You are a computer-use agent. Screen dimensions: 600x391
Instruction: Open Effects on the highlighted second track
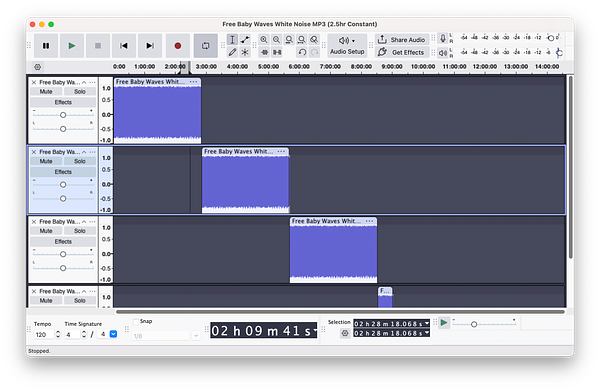coord(63,172)
